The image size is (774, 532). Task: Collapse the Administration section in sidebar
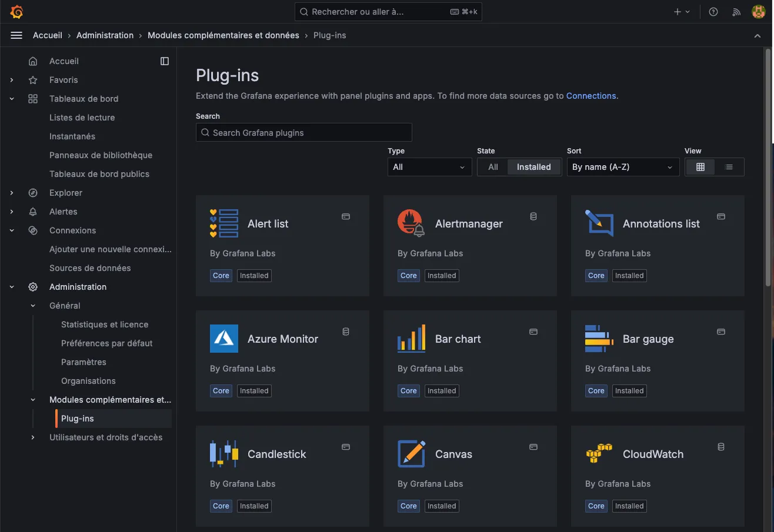pyautogui.click(x=12, y=286)
